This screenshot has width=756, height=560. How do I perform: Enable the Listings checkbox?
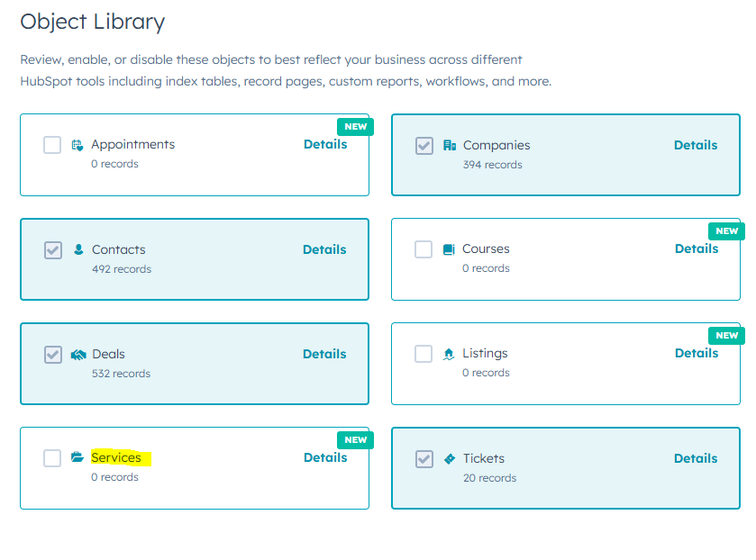pyautogui.click(x=424, y=354)
